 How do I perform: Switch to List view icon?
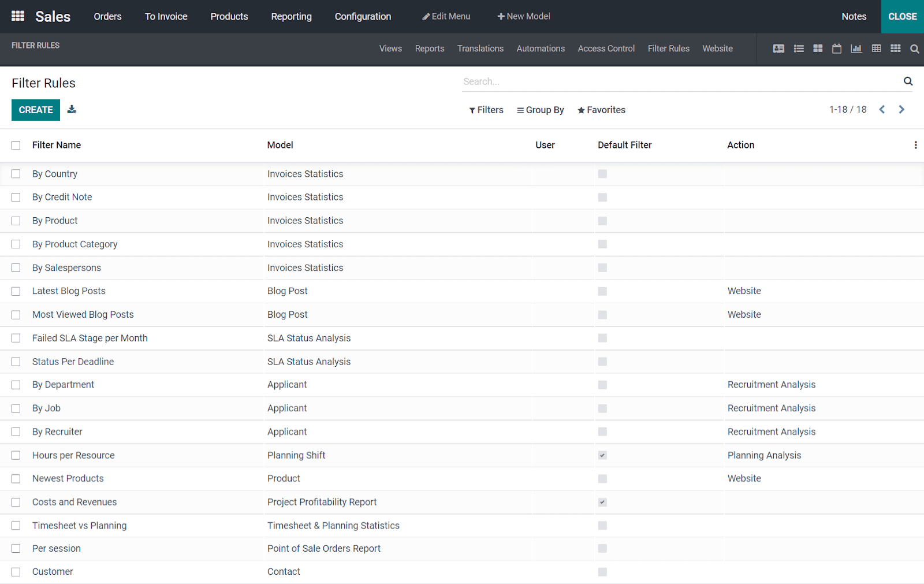click(x=799, y=49)
